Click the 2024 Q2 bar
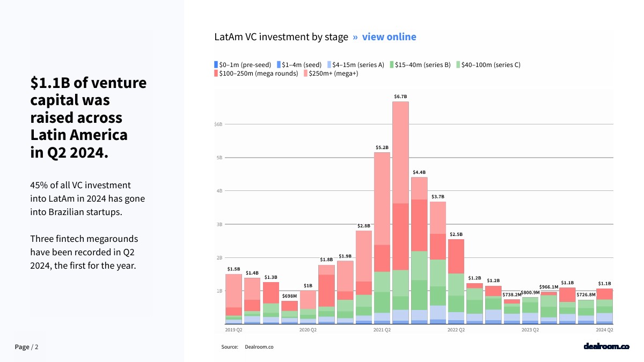The image size is (644, 362). [605, 306]
